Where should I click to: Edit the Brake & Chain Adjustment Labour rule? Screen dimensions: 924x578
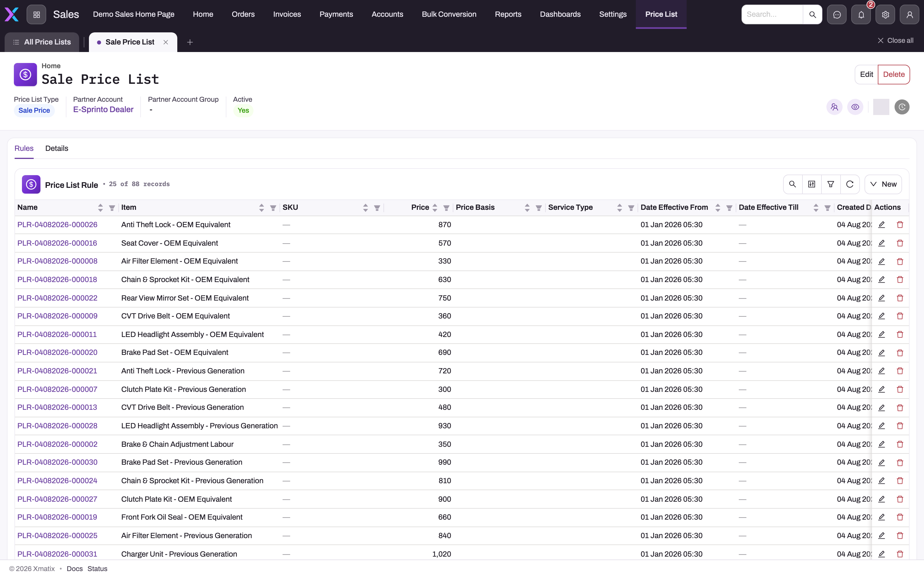pyautogui.click(x=882, y=444)
